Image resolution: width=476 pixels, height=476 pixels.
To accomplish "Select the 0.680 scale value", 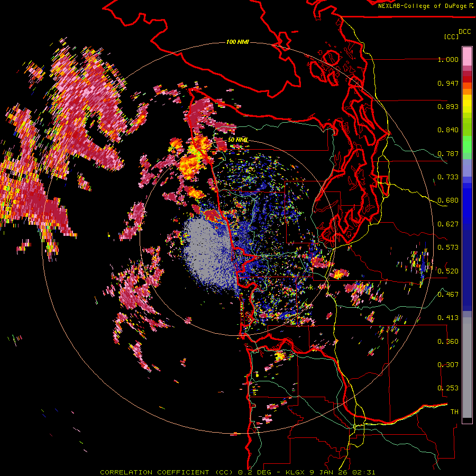I will point(448,200).
